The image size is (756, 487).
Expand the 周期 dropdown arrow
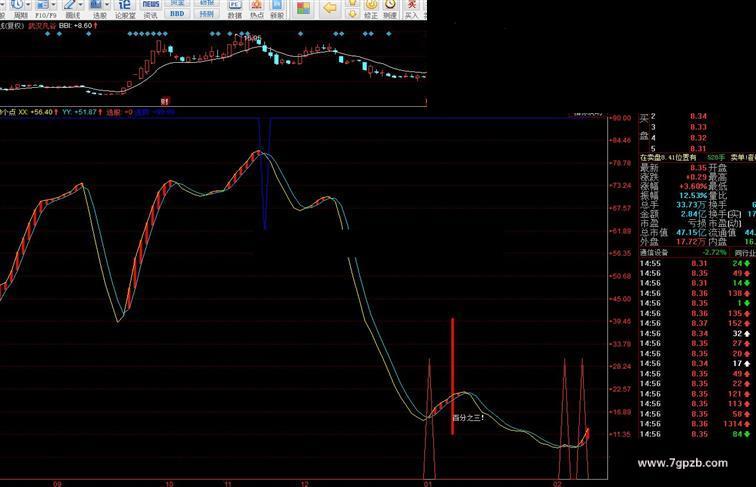(28, 5)
